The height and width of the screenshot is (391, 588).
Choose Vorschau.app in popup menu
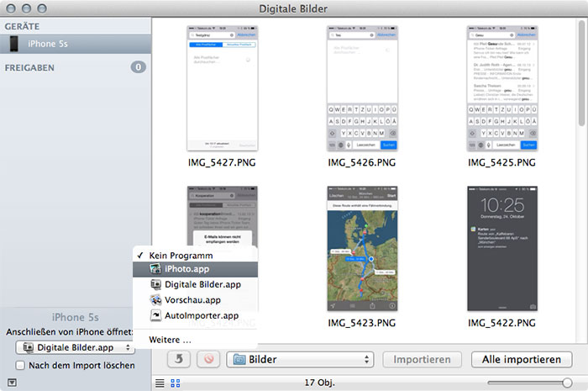195,300
